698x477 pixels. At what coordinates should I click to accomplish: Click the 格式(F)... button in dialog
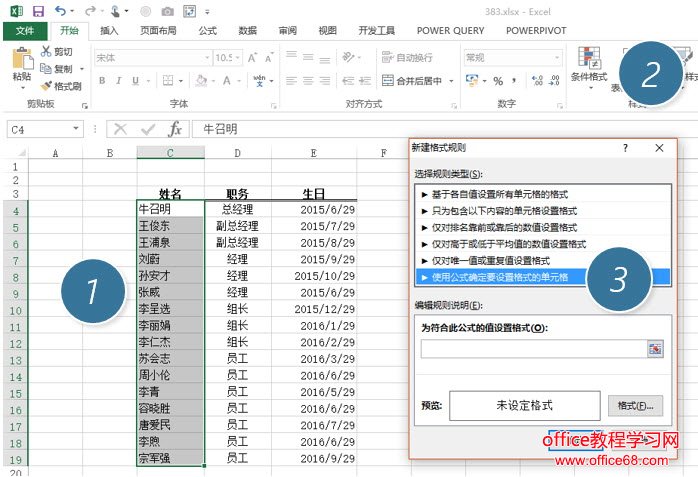pyautogui.click(x=635, y=406)
